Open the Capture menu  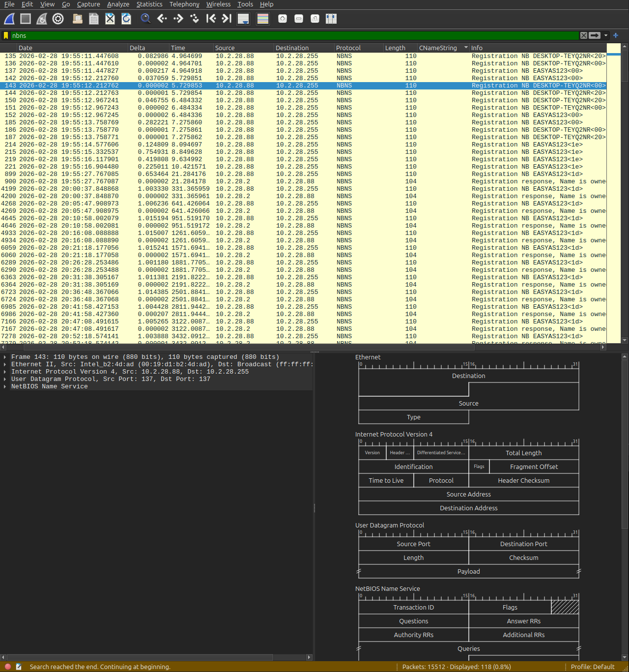point(88,4)
